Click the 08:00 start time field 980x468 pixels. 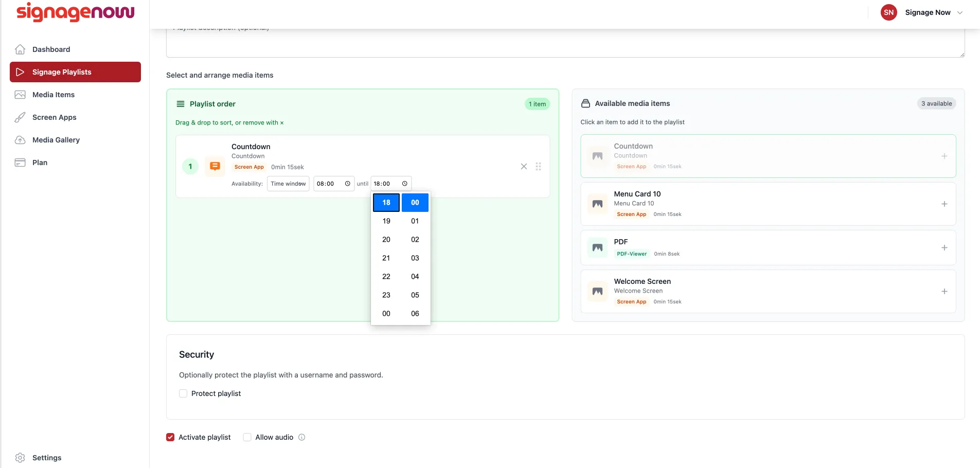334,184
